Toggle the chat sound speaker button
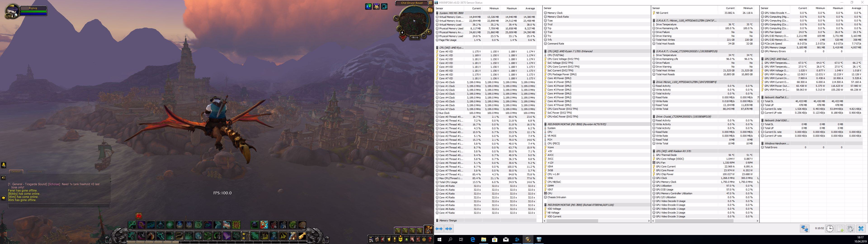 tap(3, 178)
